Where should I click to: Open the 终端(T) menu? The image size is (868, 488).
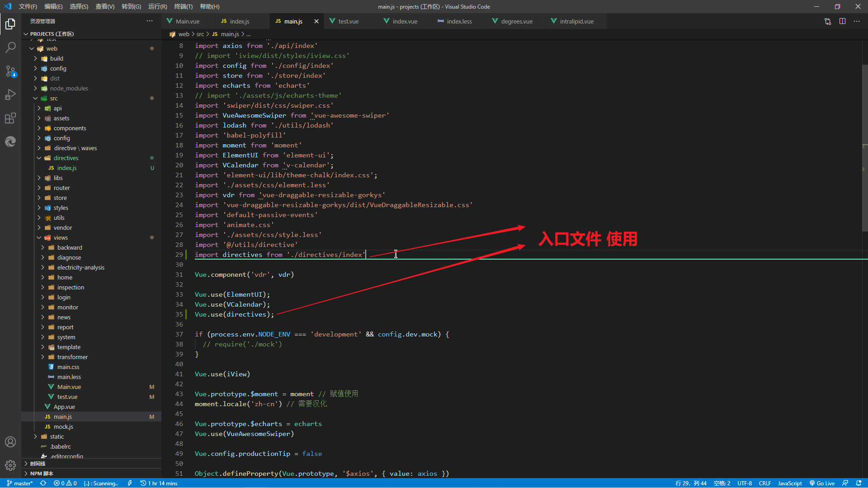pyautogui.click(x=184, y=6)
